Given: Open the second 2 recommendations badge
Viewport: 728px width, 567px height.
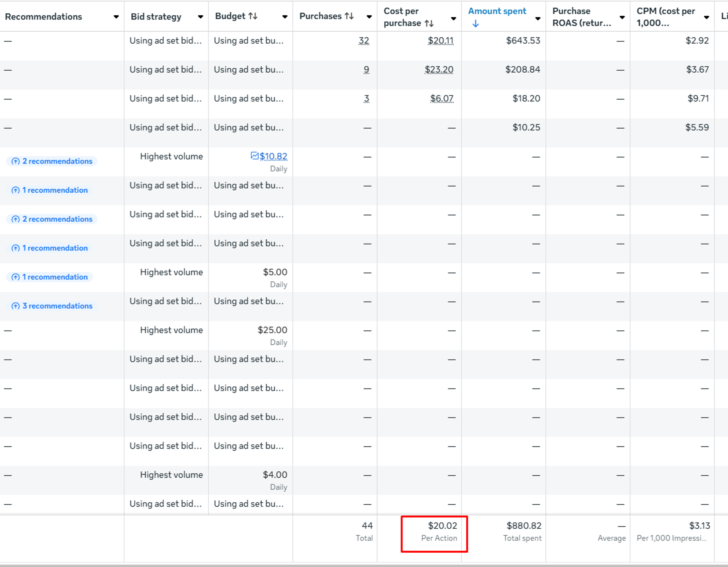Looking at the screenshot, I should tap(52, 219).
